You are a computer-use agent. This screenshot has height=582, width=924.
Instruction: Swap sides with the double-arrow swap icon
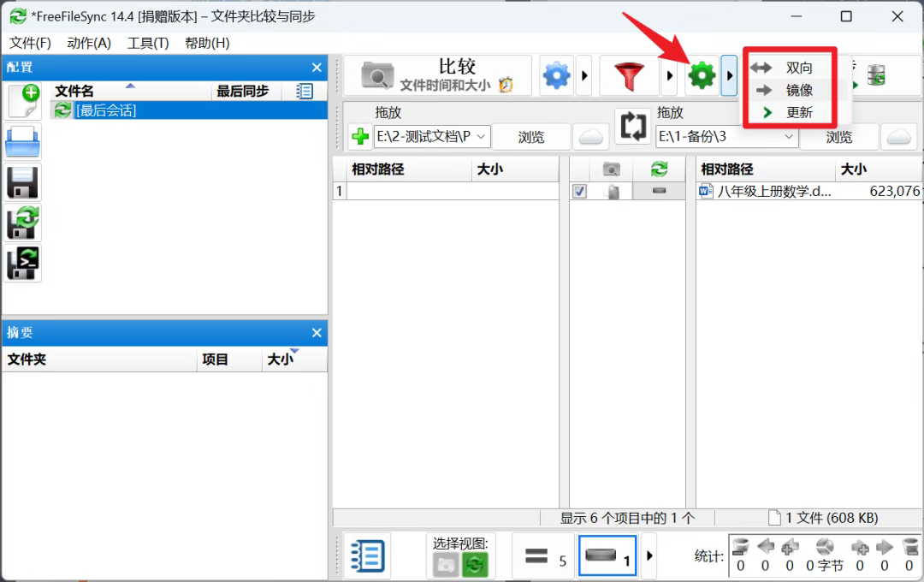[633, 126]
